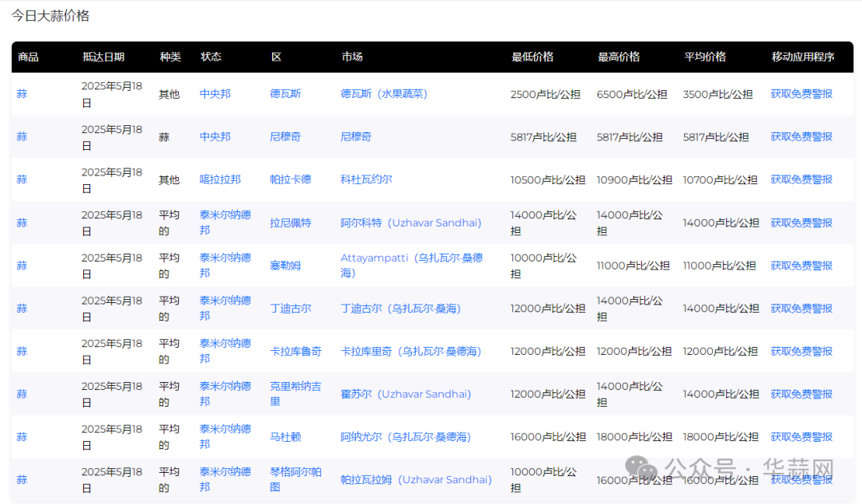Open the 帕拉瓦拉姆 (Uzhavar Sandhai) market link
862x504 pixels.
pyautogui.click(x=416, y=480)
